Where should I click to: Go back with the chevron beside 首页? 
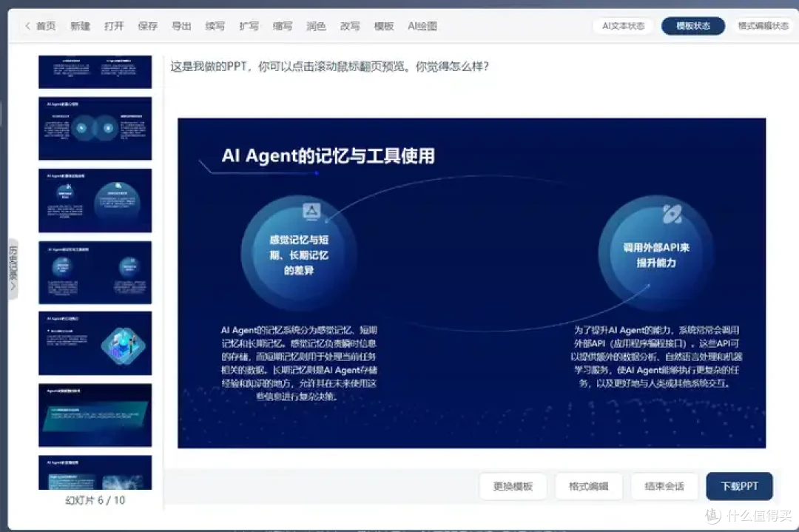coord(27,25)
